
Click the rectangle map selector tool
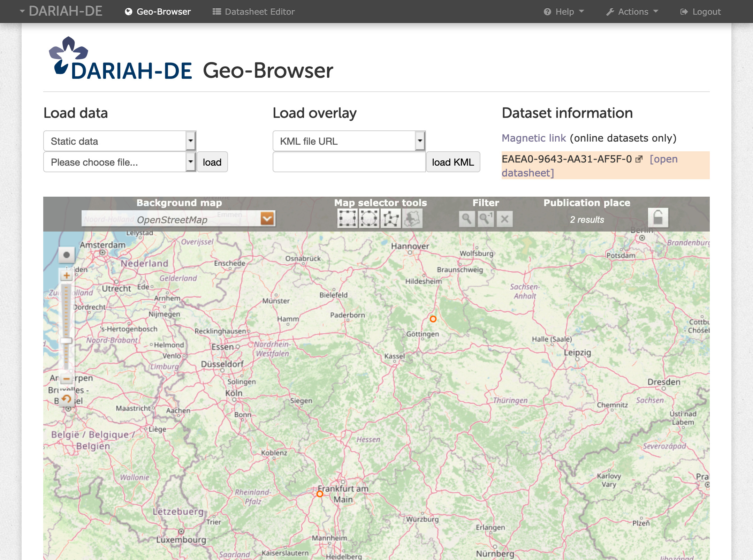click(x=347, y=218)
